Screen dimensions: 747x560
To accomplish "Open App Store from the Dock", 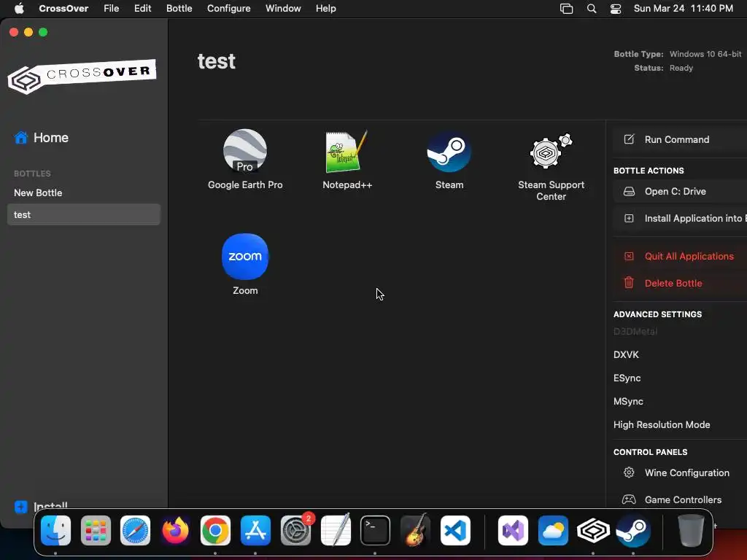I will click(255, 531).
